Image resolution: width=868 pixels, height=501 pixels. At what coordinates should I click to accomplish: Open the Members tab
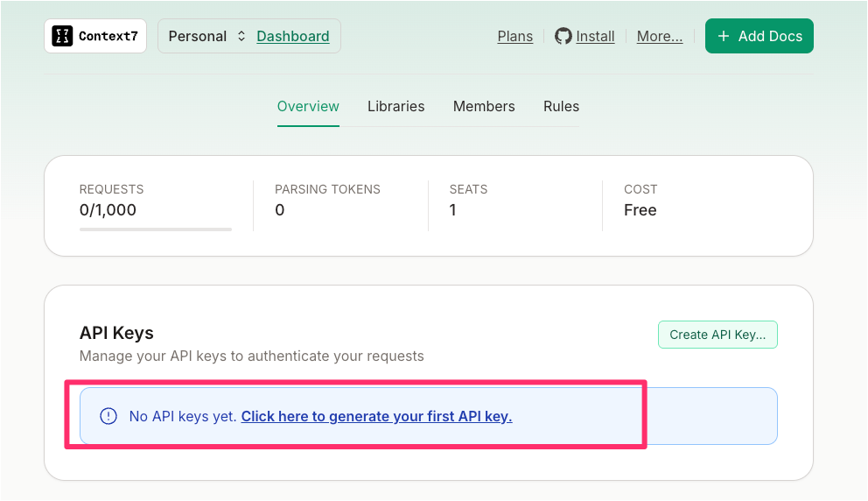(x=484, y=106)
